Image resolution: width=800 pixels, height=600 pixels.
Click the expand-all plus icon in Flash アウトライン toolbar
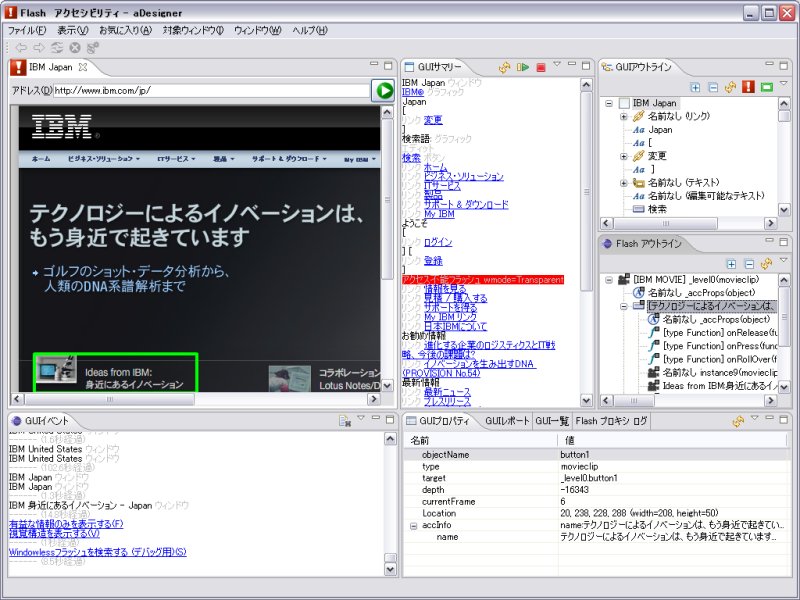click(731, 264)
